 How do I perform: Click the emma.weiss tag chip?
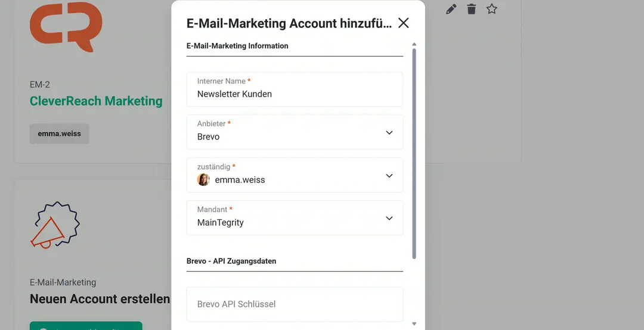[x=59, y=134]
